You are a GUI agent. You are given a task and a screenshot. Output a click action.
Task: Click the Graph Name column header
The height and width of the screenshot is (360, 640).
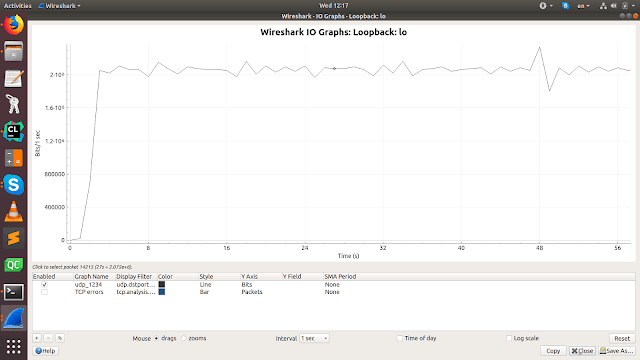(95, 276)
